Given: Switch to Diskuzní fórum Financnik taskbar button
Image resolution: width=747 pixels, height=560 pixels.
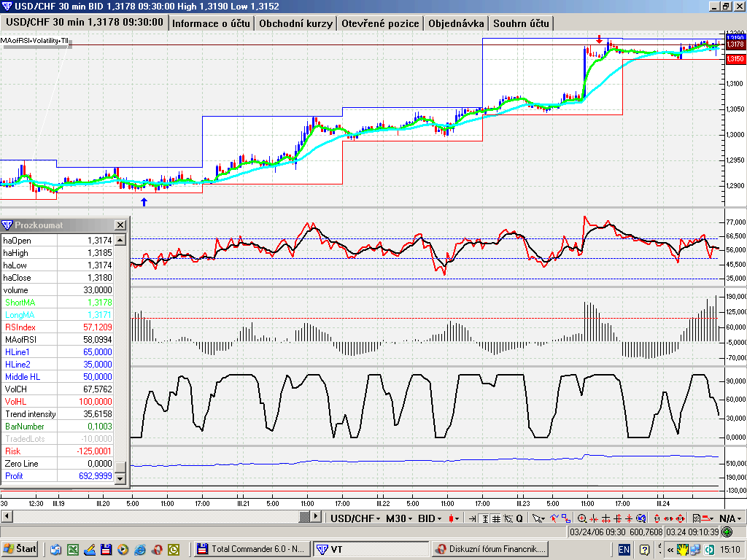Looking at the screenshot, I should pos(489,549).
